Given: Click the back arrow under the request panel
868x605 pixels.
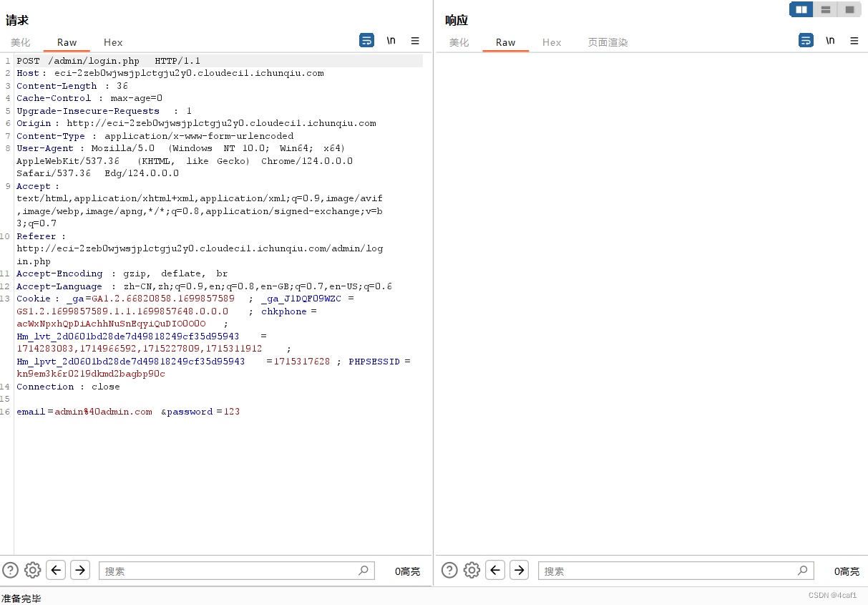Looking at the screenshot, I should 56,570.
